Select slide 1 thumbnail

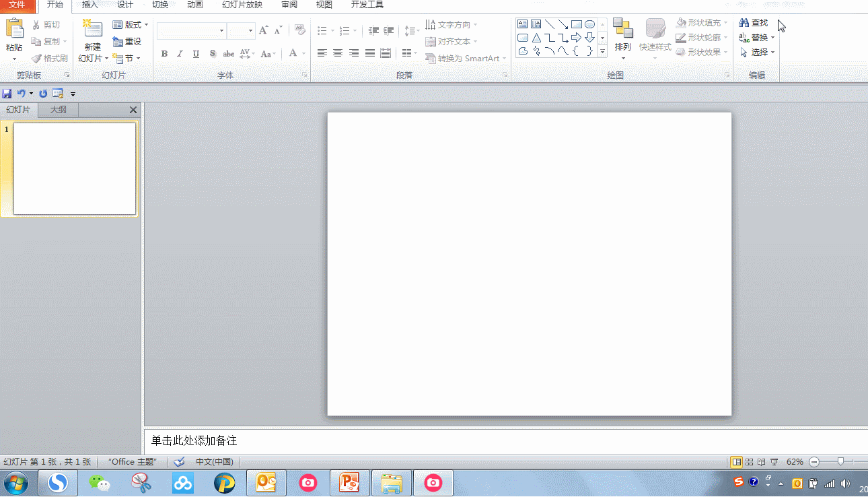75,168
